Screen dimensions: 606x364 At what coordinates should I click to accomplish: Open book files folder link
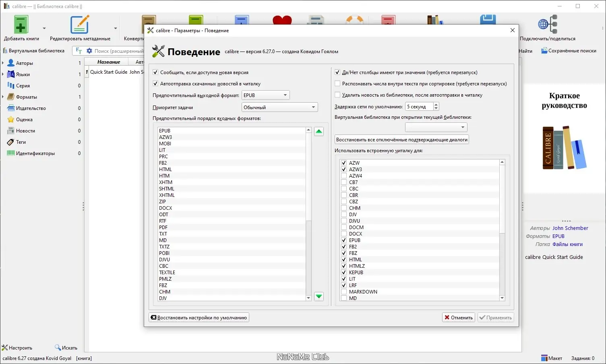tap(567, 244)
